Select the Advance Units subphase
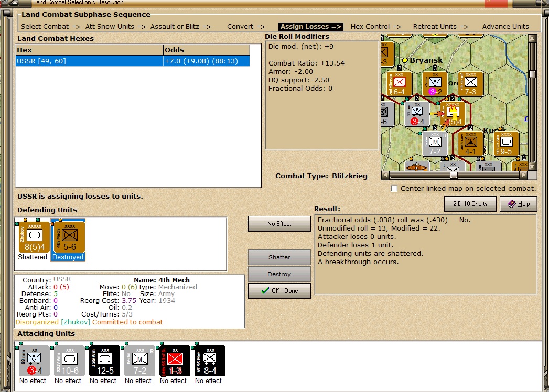The image size is (549, 392). 505,27
